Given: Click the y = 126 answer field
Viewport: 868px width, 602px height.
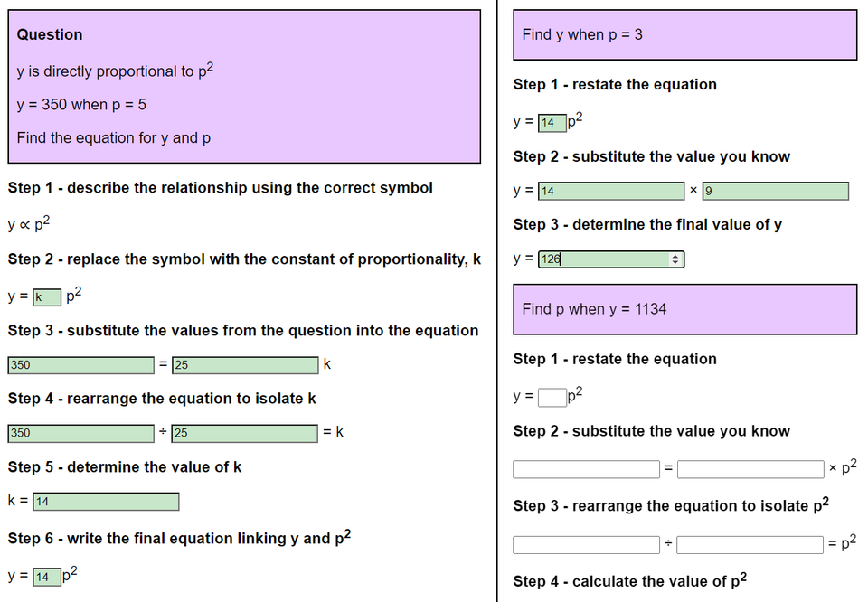Looking at the screenshot, I should [x=608, y=259].
